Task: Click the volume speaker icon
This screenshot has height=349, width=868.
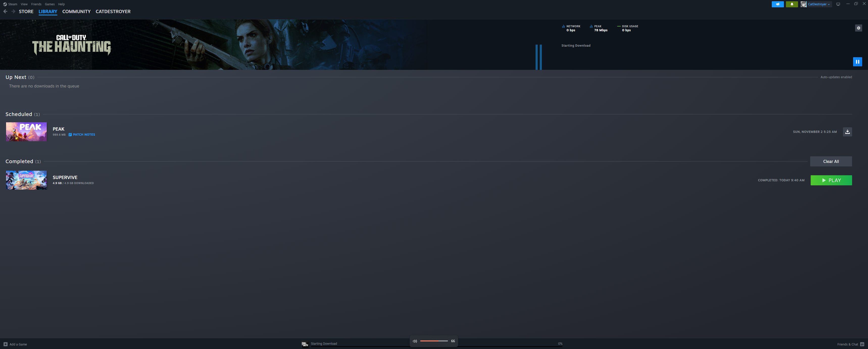Action: coord(415,341)
